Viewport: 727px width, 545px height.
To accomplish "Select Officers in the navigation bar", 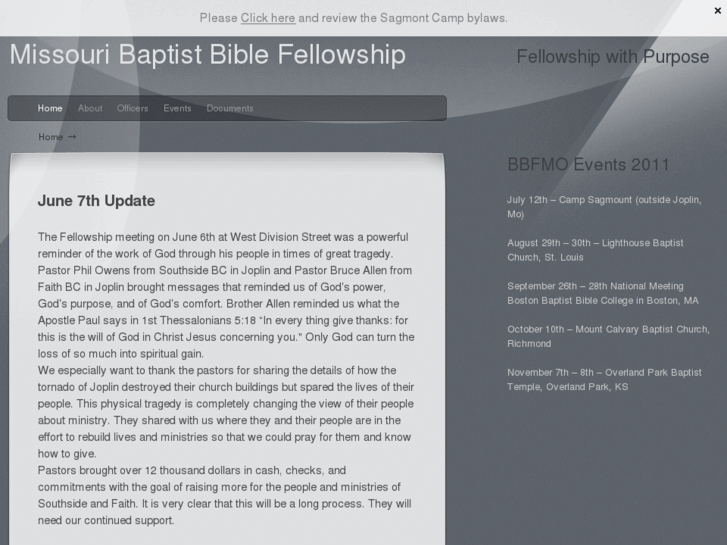I will tap(132, 108).
